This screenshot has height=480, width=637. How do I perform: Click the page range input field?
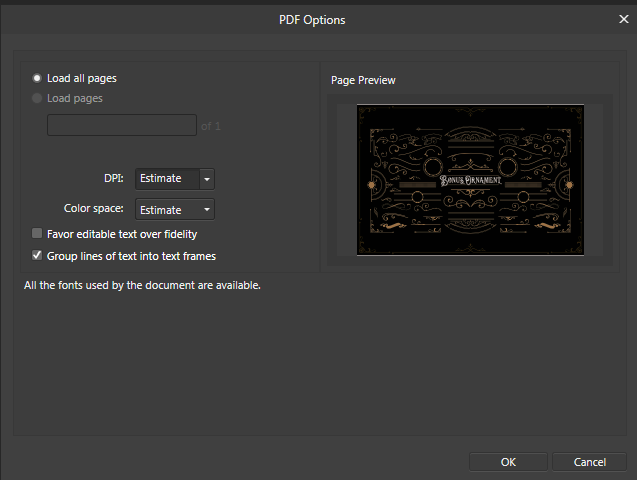tap(122, 125)
